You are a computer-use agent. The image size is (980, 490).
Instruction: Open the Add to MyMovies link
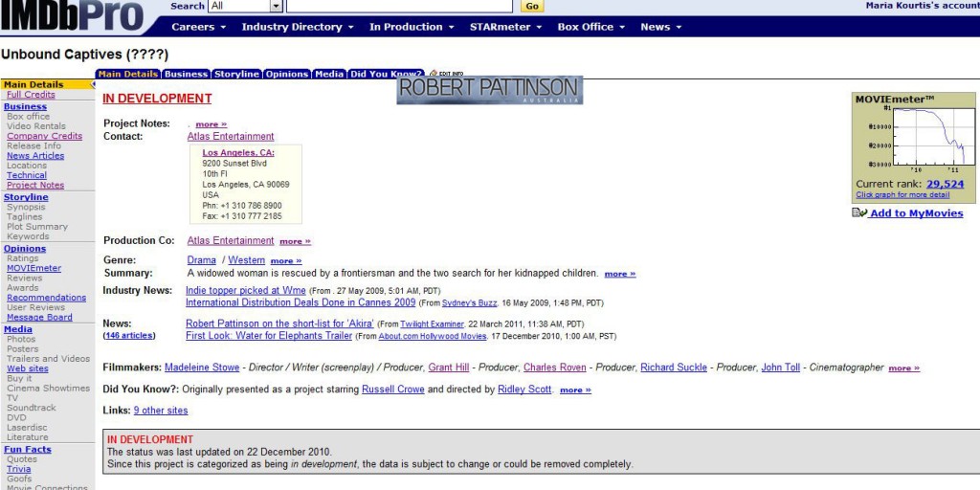[916, 213]
